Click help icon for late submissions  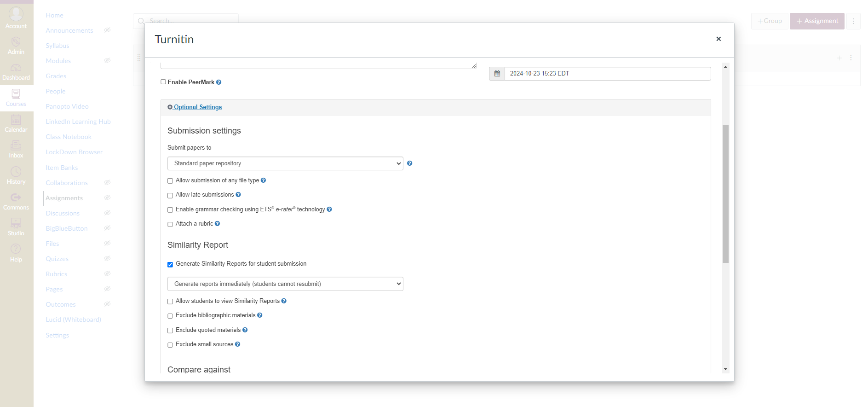pos(238,195)
